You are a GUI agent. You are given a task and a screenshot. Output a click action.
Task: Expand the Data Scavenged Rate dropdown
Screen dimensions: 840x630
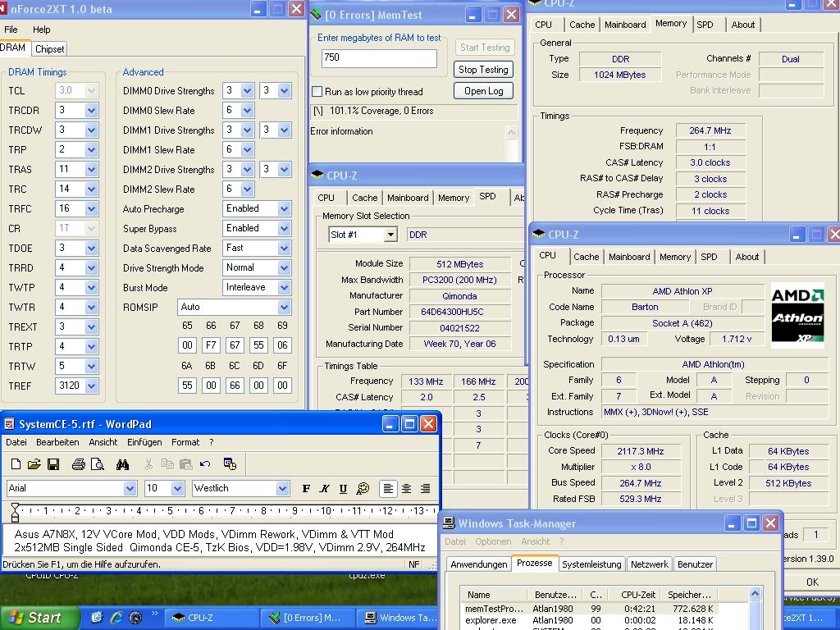tap(284, 248)
